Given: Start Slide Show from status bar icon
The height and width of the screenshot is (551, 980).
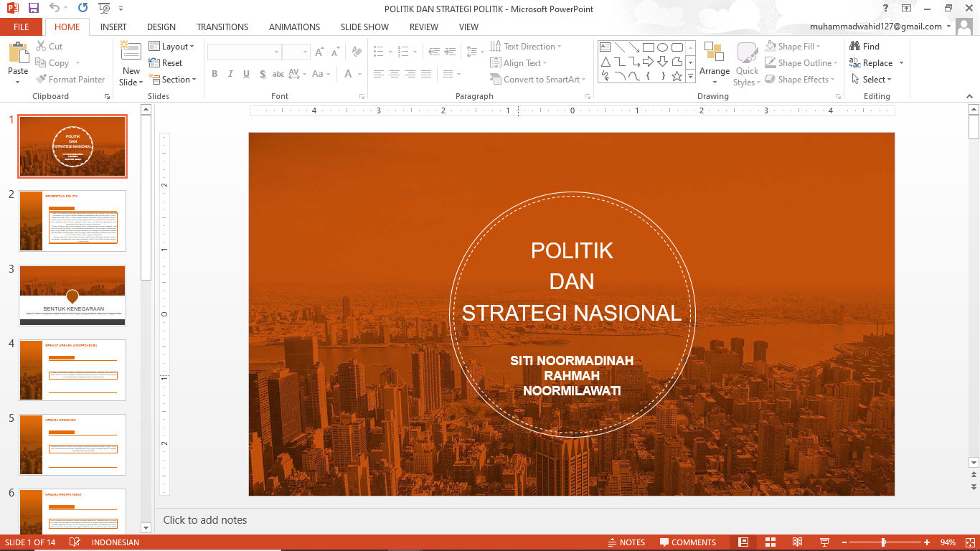Looking at the screenshot, I should click(824, 542).
